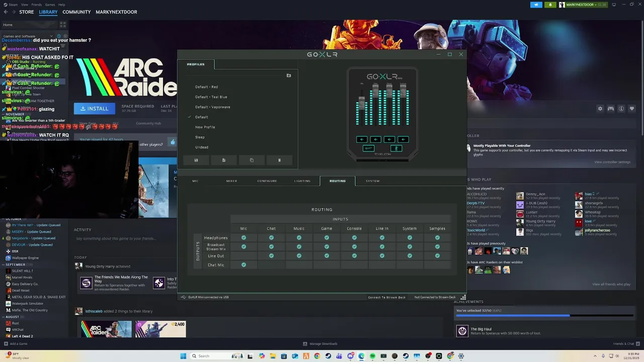Click the thumbs-up icon on the Steam page

(173, 142)
